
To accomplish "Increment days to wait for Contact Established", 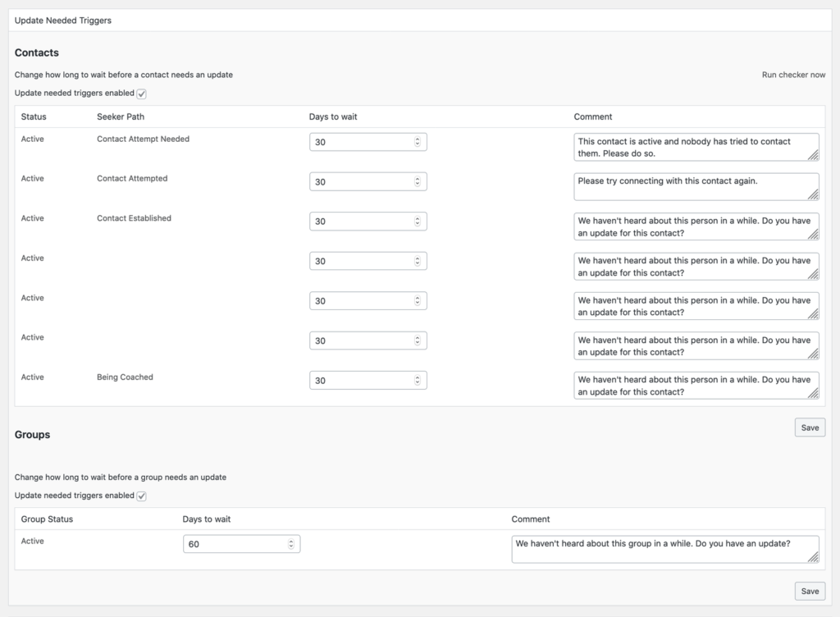I will click(418, 218).
